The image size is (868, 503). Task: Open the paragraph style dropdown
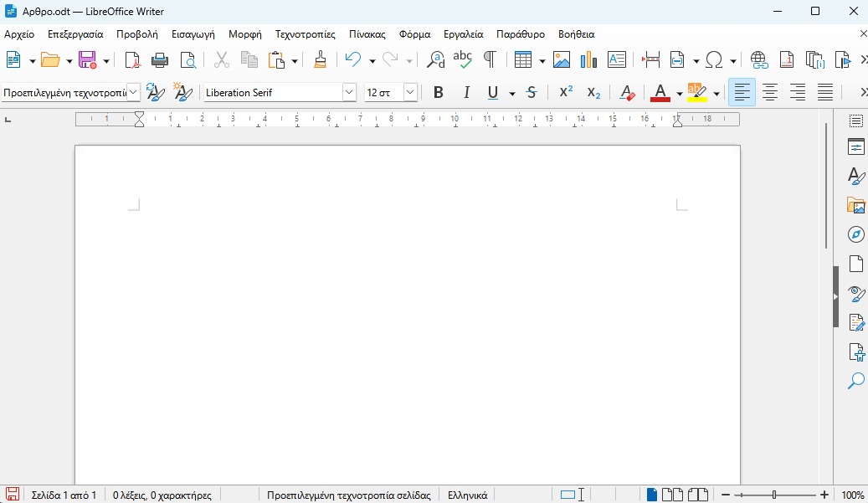[x=134, y=93]
